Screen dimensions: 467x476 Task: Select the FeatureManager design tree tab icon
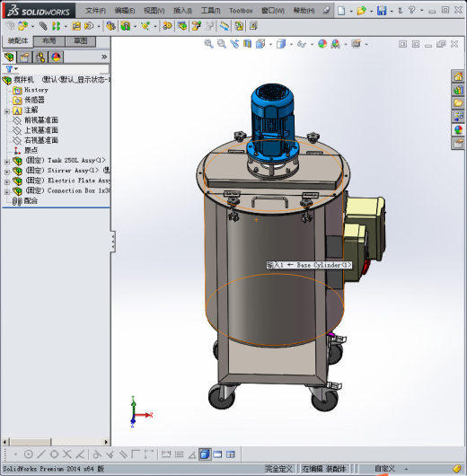click(9, 57)
